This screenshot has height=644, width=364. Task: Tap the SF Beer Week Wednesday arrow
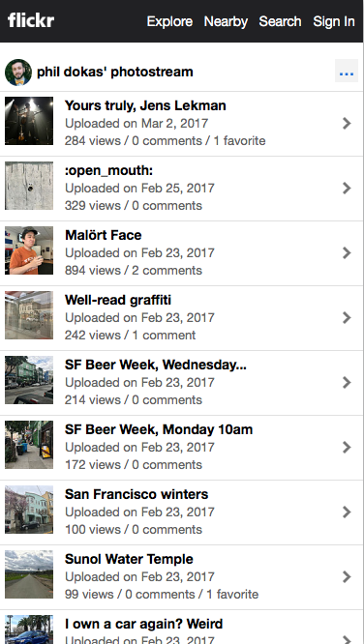click(347, 382)
